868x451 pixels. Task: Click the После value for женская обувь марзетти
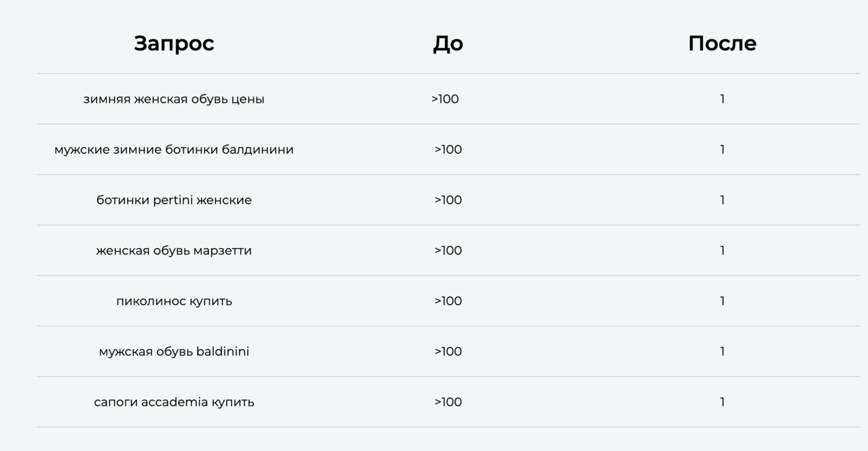click(722, 251)
